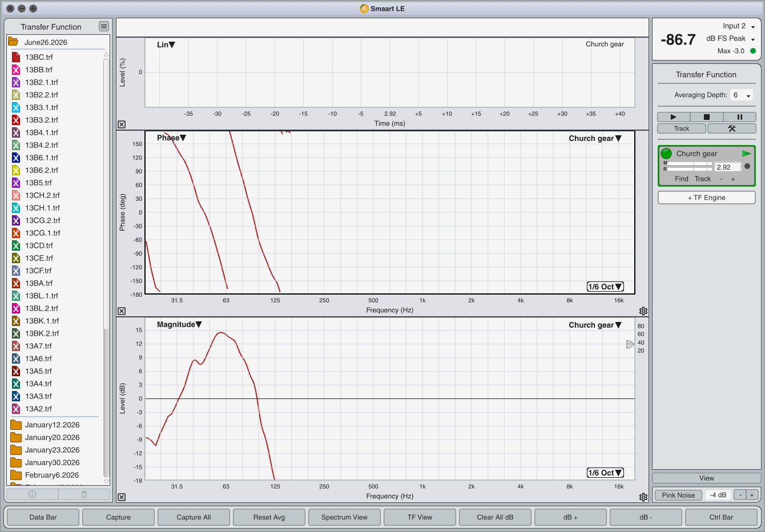Click the 13CH.2.trf trace icon
765x532 pixels.
tap(16, 195)
